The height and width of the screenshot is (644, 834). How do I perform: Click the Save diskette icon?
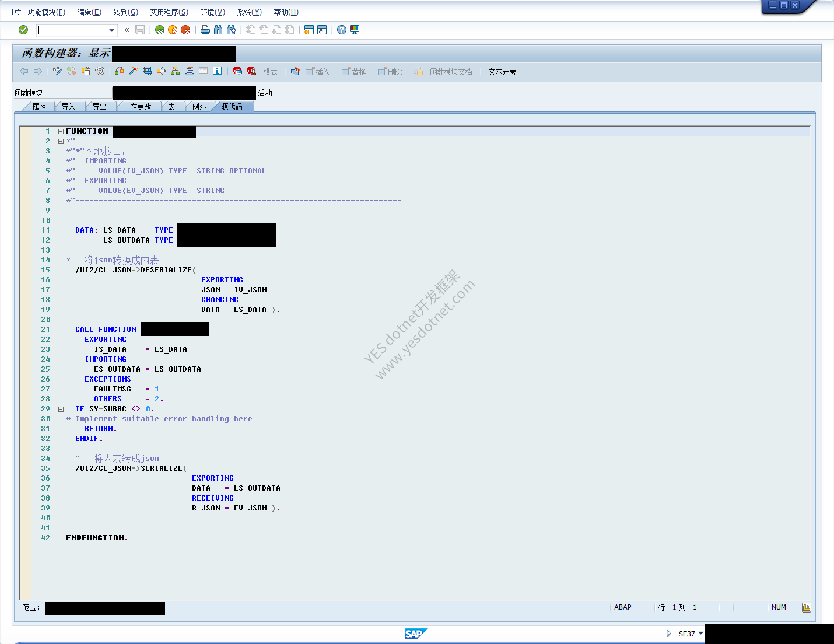point(140,30)
